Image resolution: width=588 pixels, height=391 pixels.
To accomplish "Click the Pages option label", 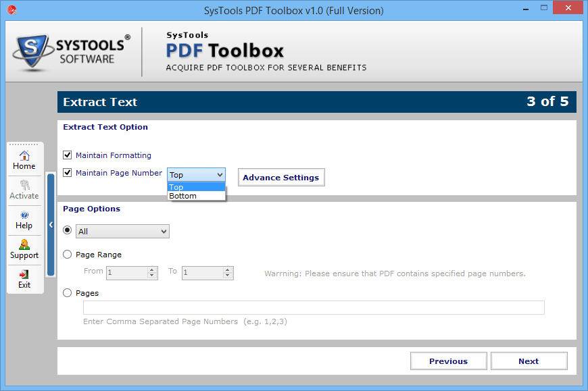I will [87, 293].
